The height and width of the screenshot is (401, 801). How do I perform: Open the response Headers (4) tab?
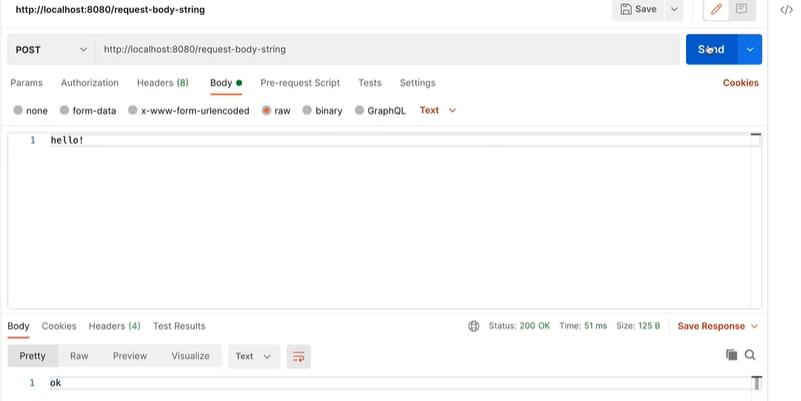tap(114, 326)
